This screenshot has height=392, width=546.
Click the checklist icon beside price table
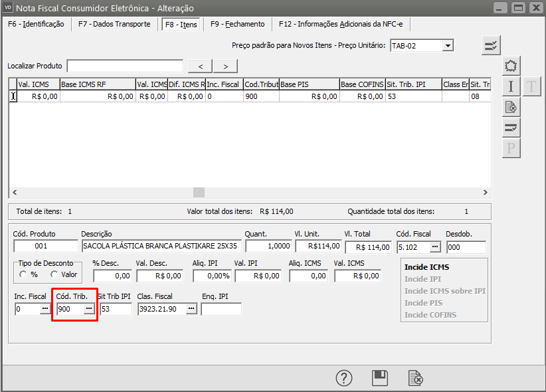(x=491, y=45)
